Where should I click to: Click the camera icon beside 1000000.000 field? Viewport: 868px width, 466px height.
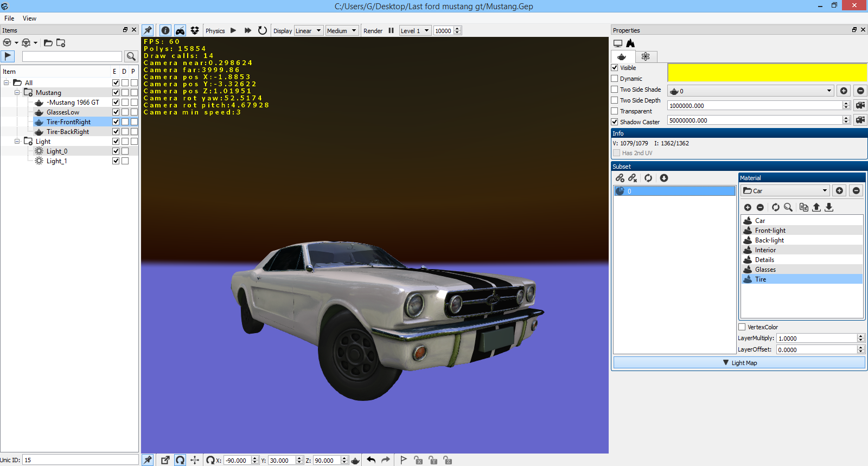point(860,105)
